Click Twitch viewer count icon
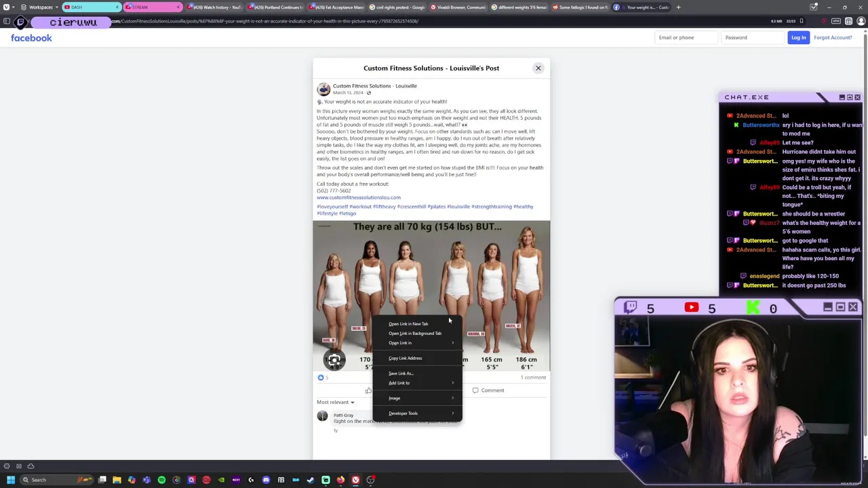 tap(630, 308)
